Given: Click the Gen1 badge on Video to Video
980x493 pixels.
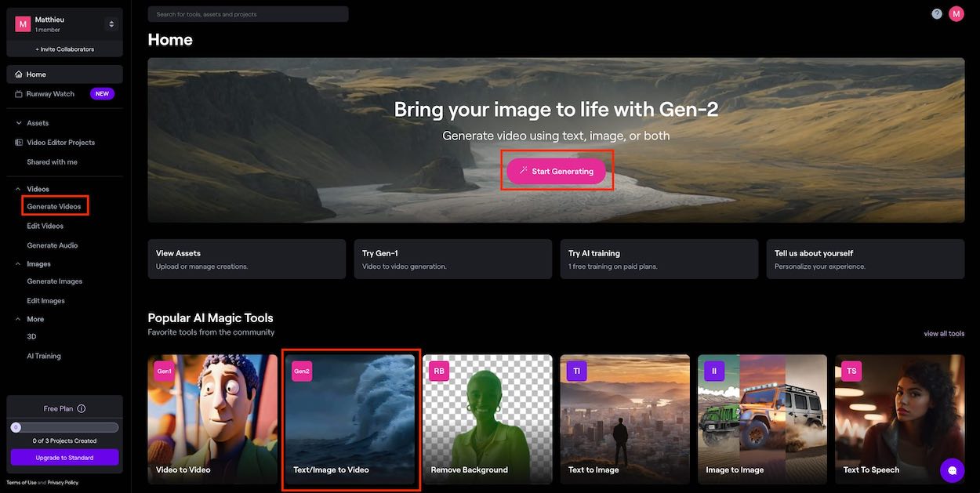Looking at the screenshot, I should [165, 371].
